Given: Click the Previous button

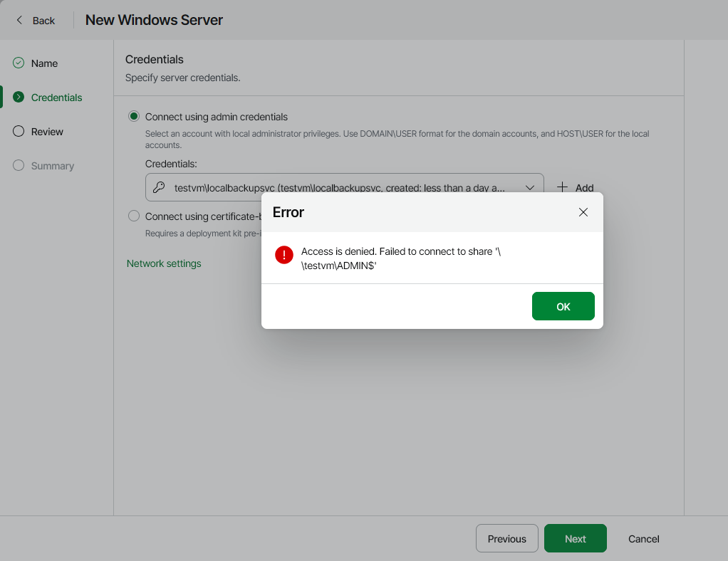Looking at the screenshot, I should 506,539.
